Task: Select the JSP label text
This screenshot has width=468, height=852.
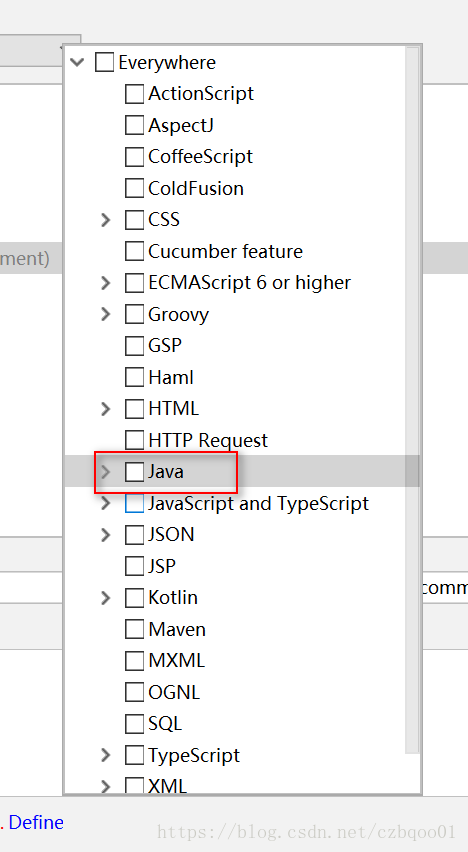Action: 162,566
